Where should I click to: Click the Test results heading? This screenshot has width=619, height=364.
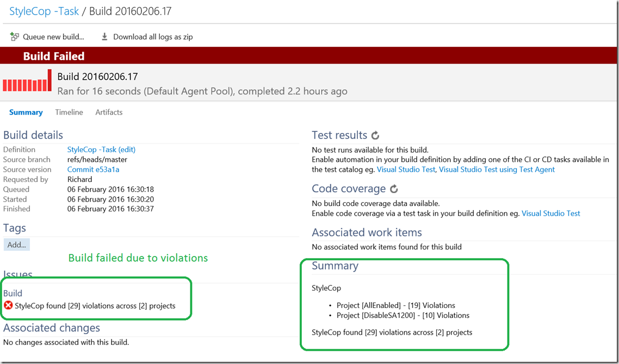click(x=339, y=135)
